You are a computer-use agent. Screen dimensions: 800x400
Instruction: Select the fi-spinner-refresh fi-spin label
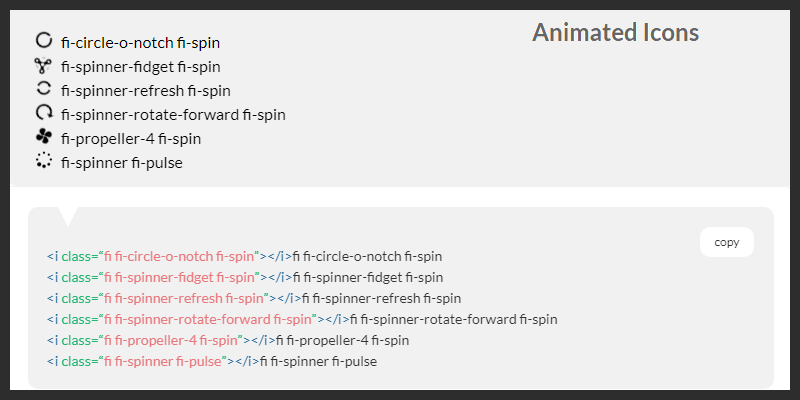click(x=145, y=91)
